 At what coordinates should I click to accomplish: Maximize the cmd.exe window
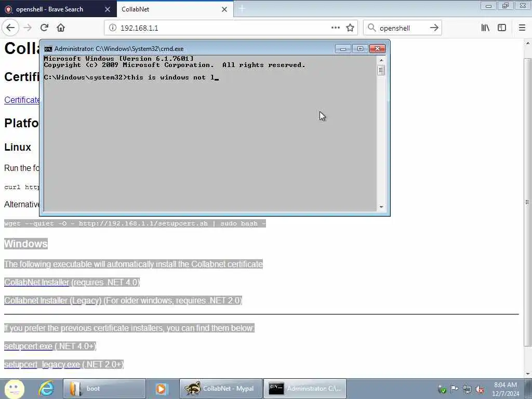click(360, 49)
